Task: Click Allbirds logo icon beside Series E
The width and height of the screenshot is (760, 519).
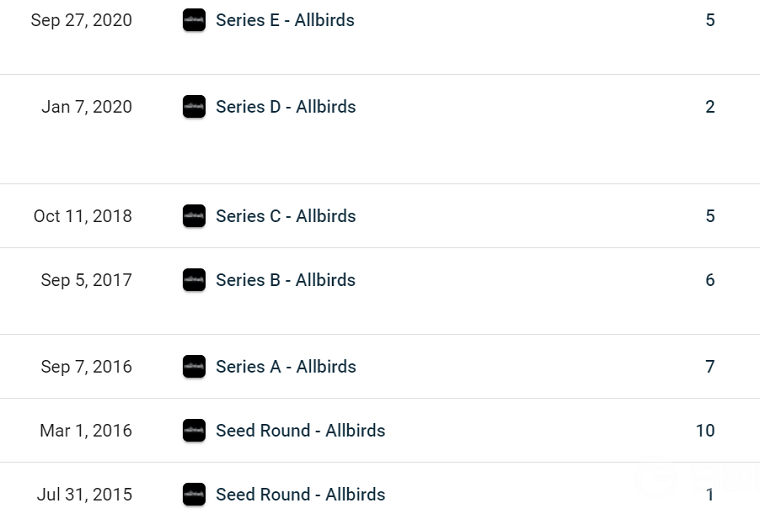Action: 194,20
